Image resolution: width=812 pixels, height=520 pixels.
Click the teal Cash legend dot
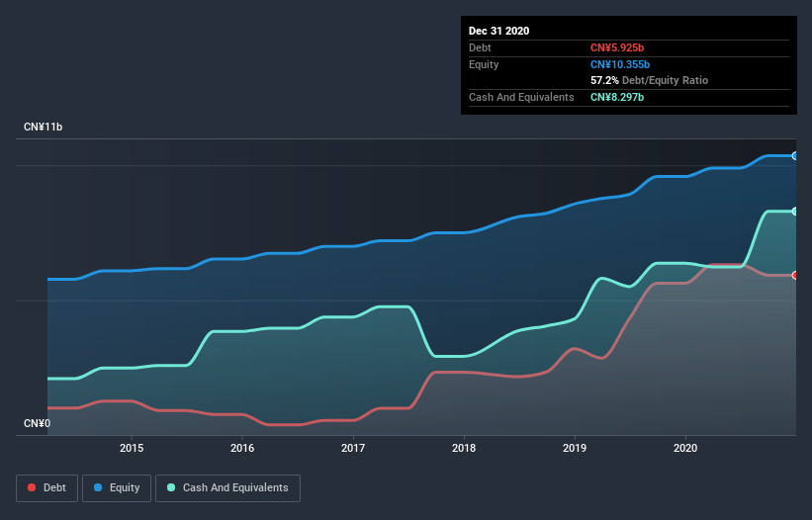click(x=171, y=487)
